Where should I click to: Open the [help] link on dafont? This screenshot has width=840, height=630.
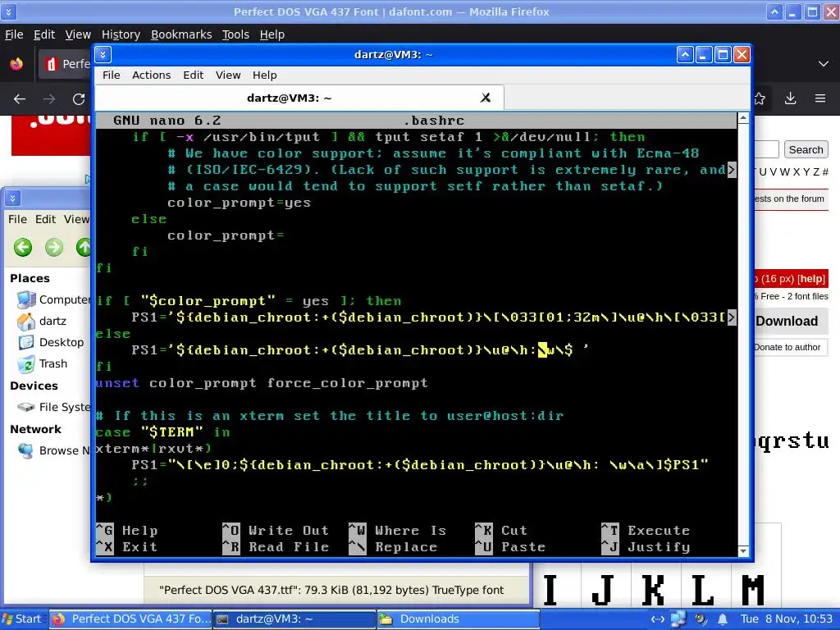pos(811,279)
